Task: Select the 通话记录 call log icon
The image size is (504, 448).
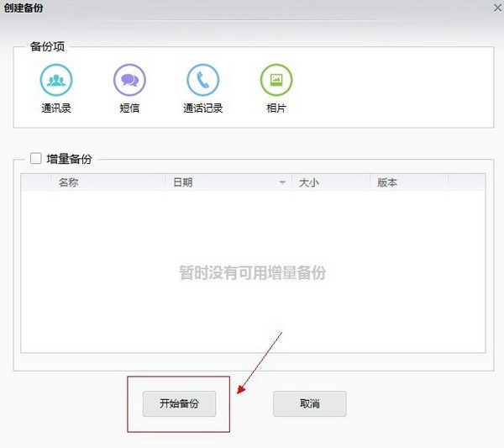Action: click(202, 80)
